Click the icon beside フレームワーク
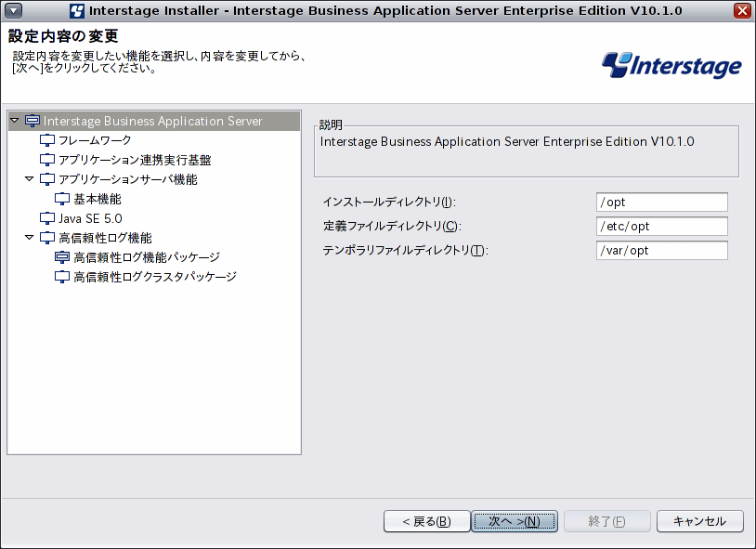Screen dimensions: 756x549 coord(47,140)
